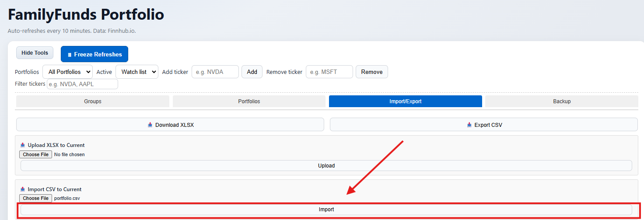This screenshot has height=220, width=644.
Task: Click the icon next to Upload XLSX to Current
Action: coord(23,145)
